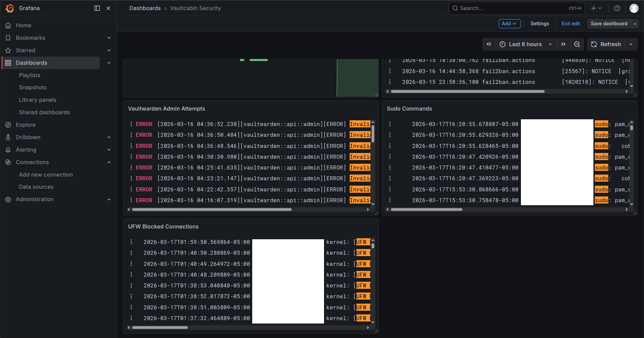Shift time range backwards
The height and width of the screenshot is (338, 644).
click(x=489, y=44)
